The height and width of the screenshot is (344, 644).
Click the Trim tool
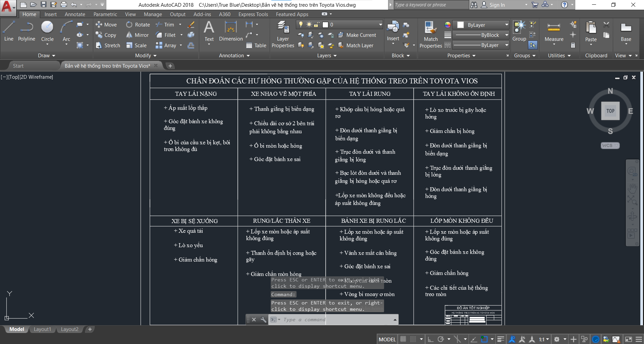coord(165,24)
